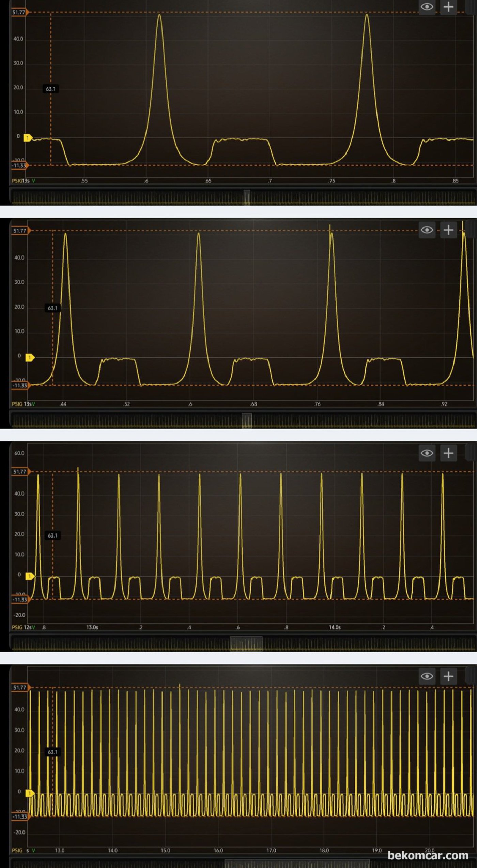
Task: Click plus icon in third chart
Action: tap(448, 453)
